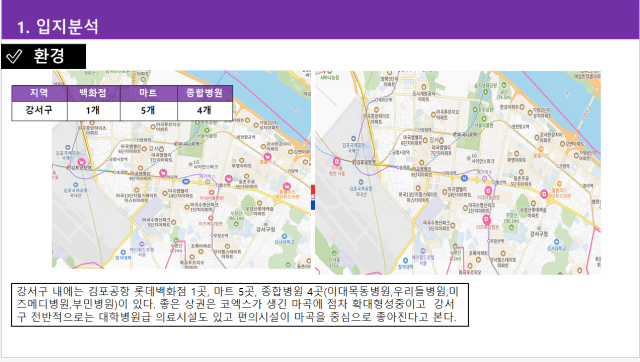Image resolution: width=640 pixels, height=362 pixels.
Task: Click the LG 사이언스파크 marker on right map
Action: 469,158
